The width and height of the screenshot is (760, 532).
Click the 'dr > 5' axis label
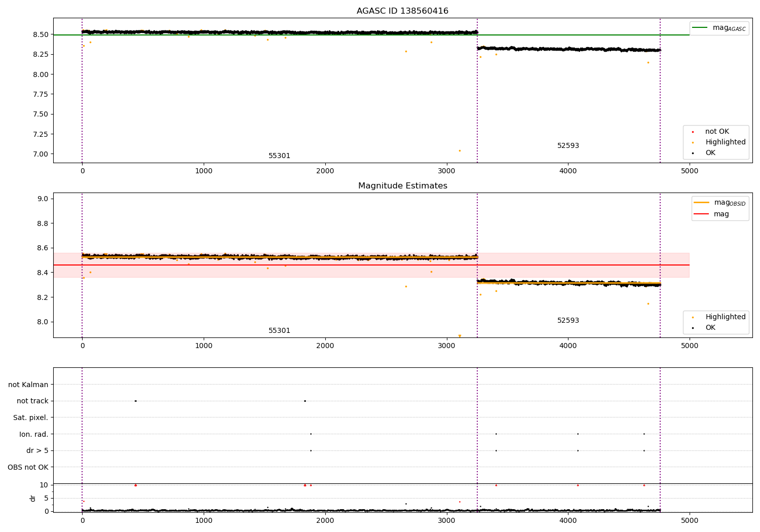pyautogui.click(x=37, y=450)
